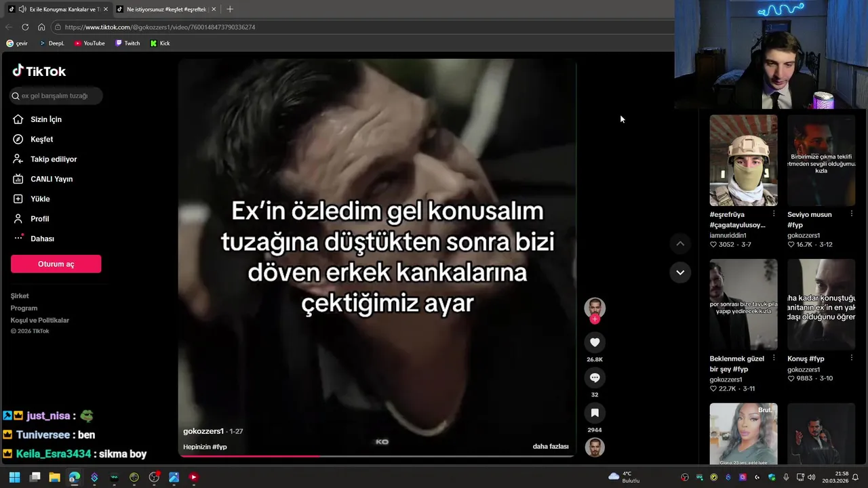The width and height of the screenshot is (868, 488).
Task: Open the Twitch bookmark
Action: pyautogui.click(x=127, y=43)
